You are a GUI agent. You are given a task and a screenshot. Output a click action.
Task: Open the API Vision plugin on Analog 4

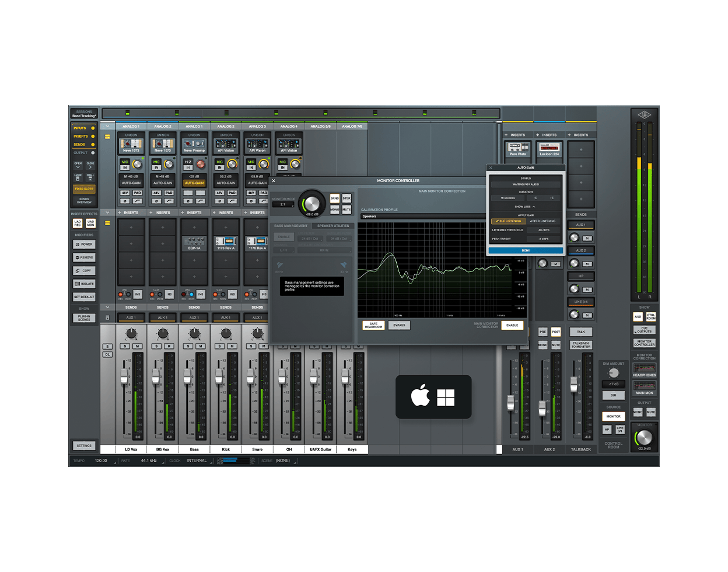pyautogui.click(x=289, y=145)
